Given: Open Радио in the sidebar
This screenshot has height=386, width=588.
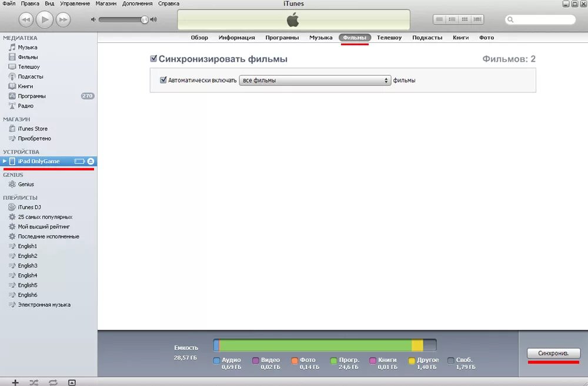Looking at the screenshot, I should [x=49, y=106].
